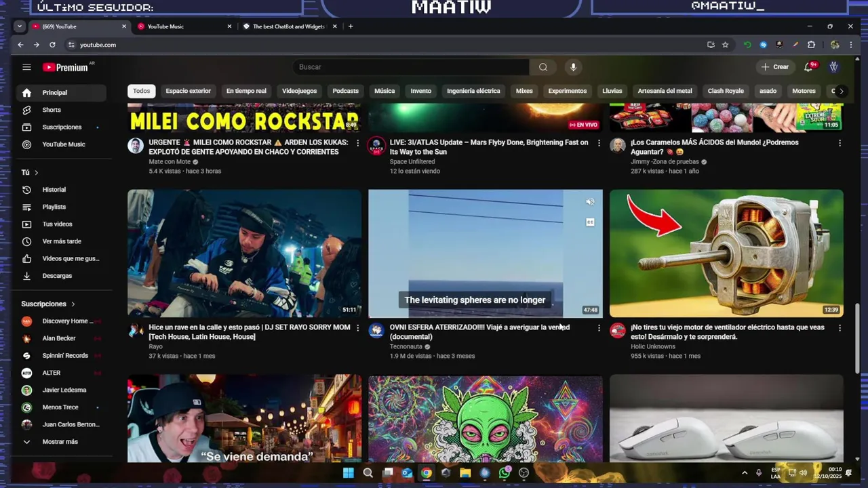Select the Espacio exterior filter chip

[189, 91]
